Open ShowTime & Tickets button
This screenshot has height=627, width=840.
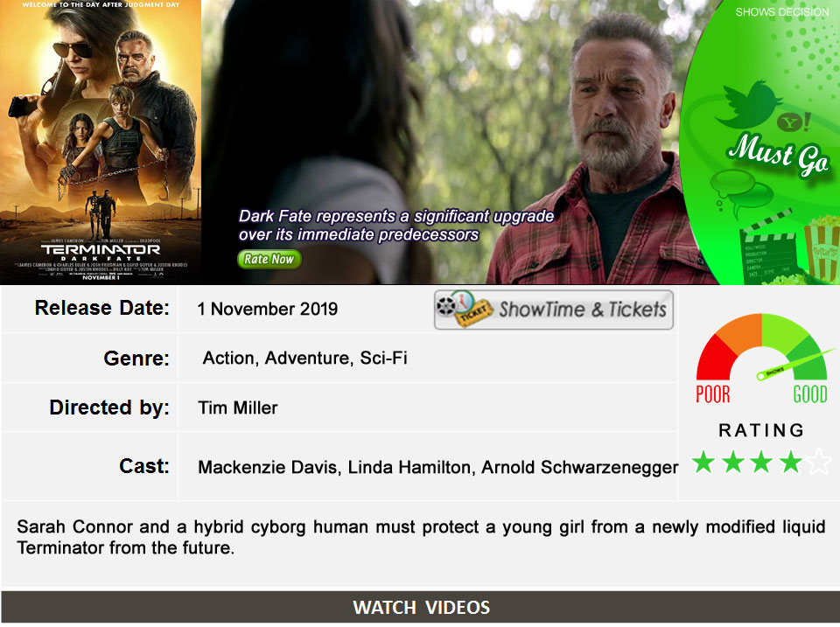pyautogui.click(x=553, y=310)
